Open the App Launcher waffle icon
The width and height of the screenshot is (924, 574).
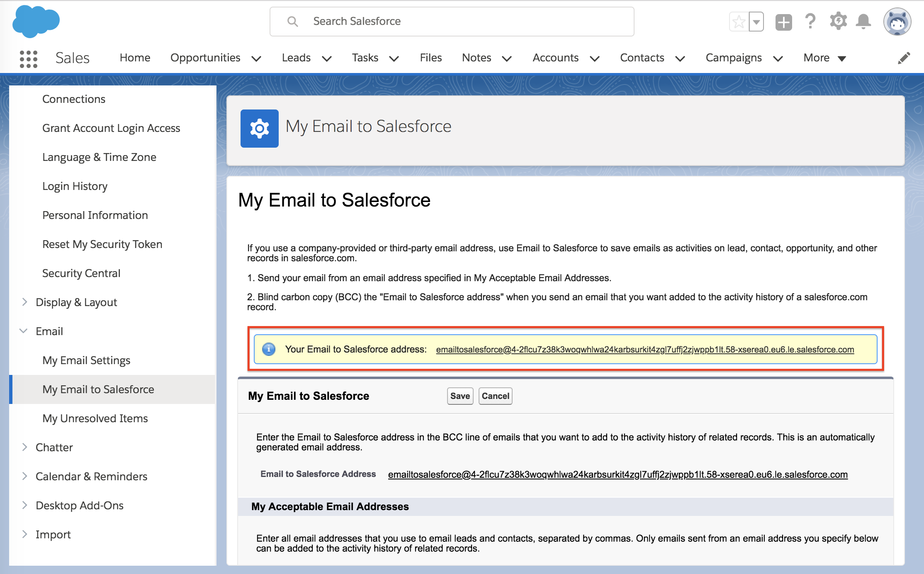point(28,58)
